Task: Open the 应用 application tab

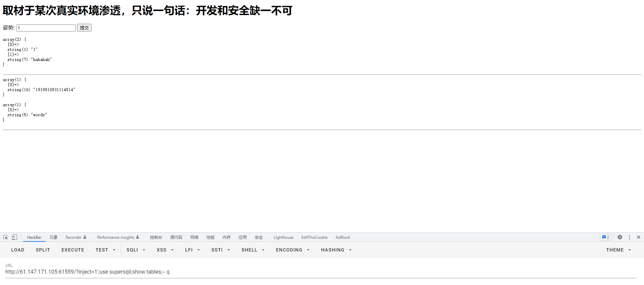Action: pos(243,237)
